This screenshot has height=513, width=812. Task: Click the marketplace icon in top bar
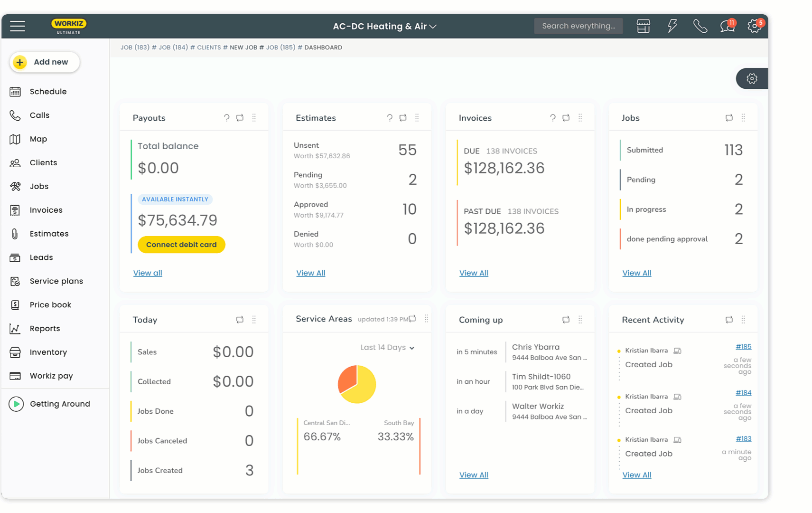point(643,26)
